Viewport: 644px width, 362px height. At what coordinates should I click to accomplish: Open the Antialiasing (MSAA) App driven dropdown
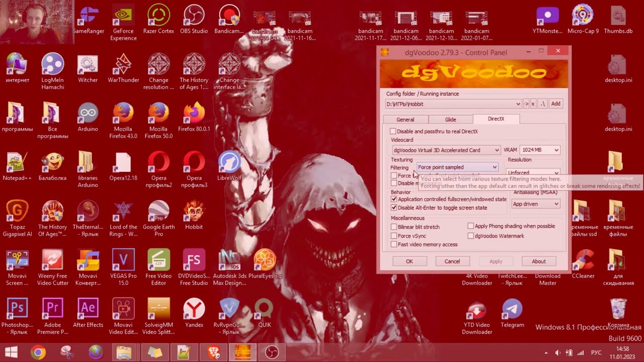click(x=536, y=204)
